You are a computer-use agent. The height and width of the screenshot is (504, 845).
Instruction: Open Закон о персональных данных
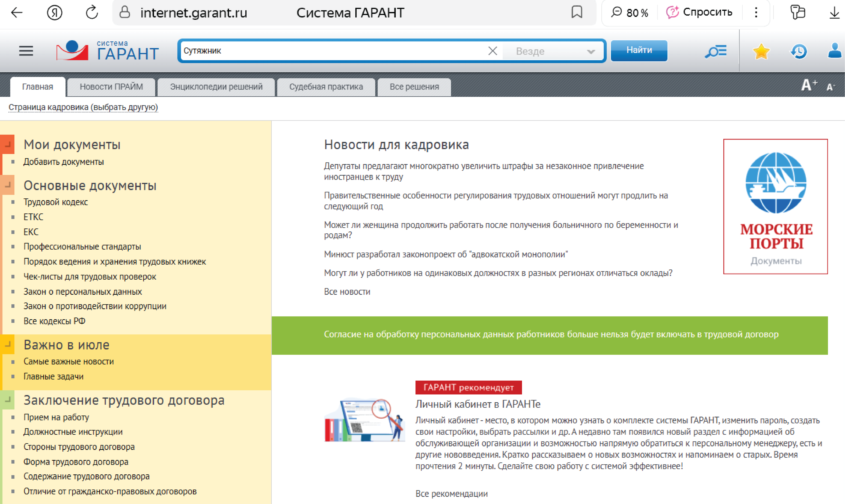point(83,291)
